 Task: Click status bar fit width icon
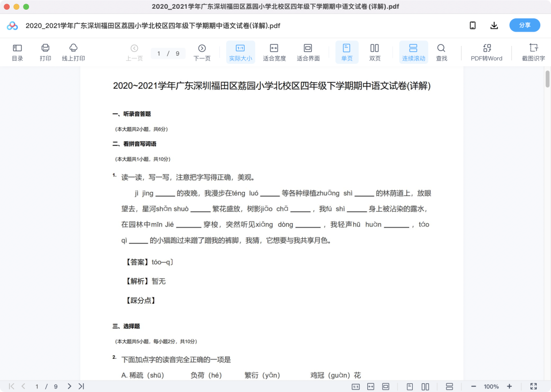[x=371, y=387]
